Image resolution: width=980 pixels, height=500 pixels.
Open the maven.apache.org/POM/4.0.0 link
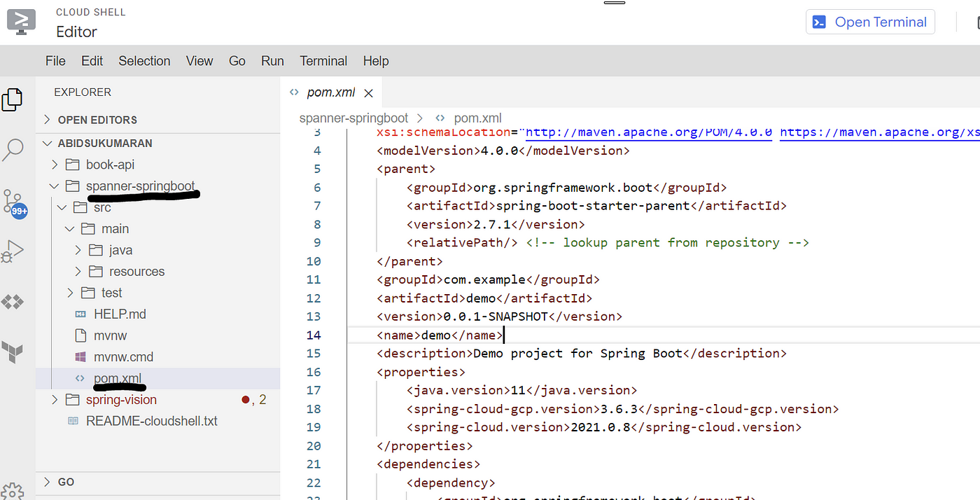click(x=649, y=132)
